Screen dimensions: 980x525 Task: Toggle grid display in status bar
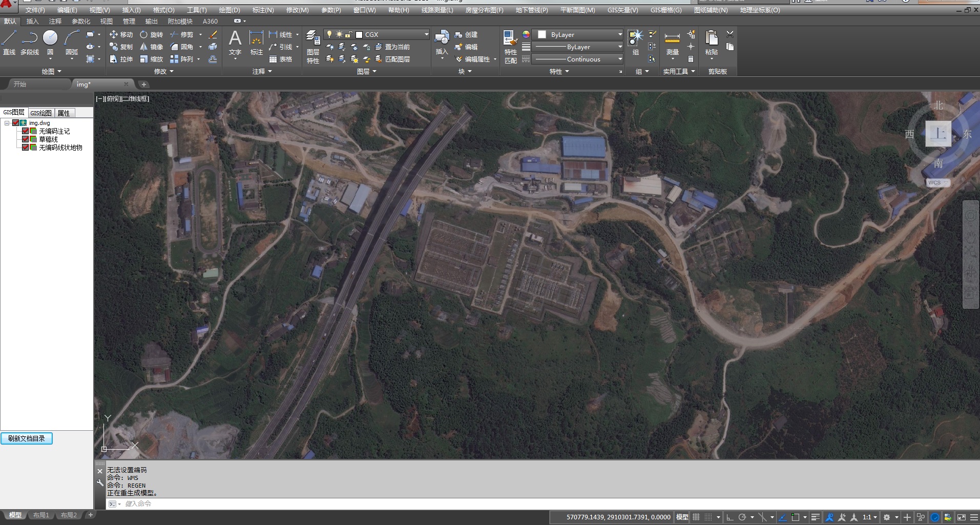click(x=696, y=517)
